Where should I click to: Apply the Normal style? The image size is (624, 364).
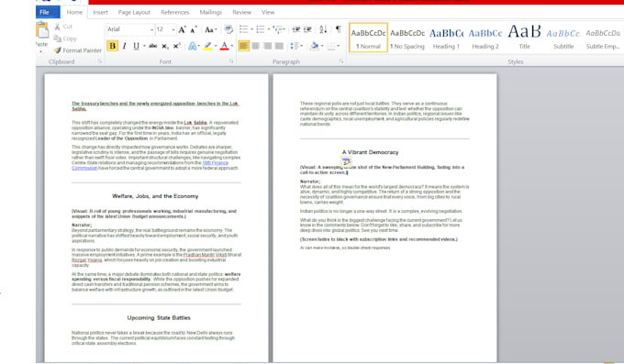[368, 38]
